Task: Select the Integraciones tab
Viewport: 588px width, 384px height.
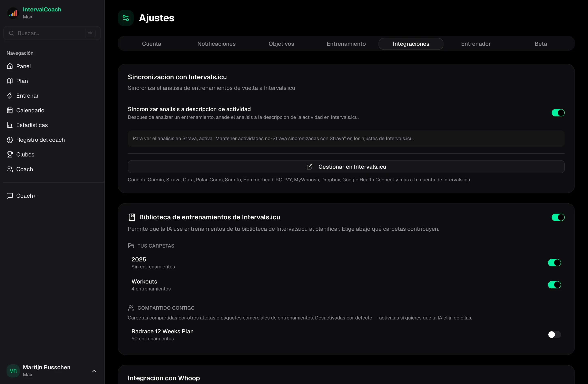Action: pyautogui.click(x=411, y=44)
